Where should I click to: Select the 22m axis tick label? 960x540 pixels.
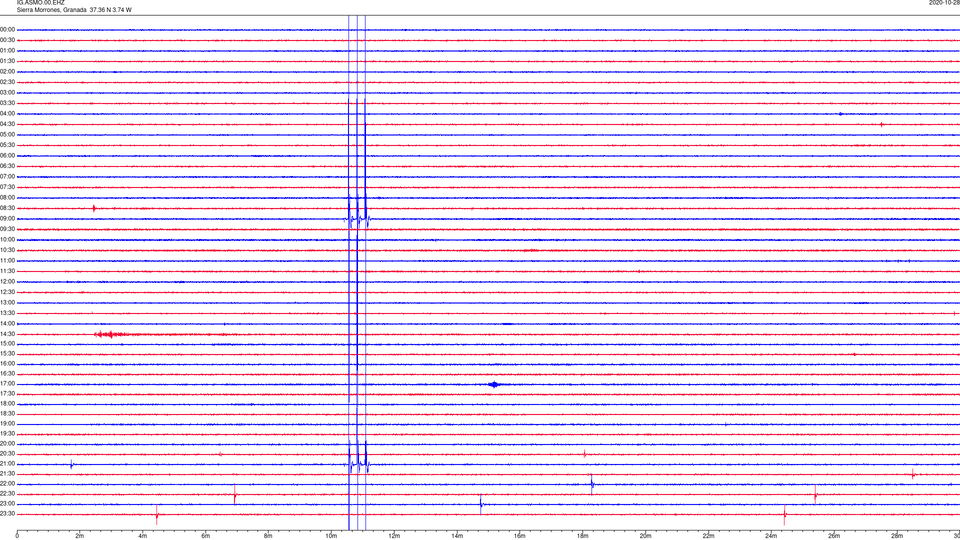(x=708, y=536)
